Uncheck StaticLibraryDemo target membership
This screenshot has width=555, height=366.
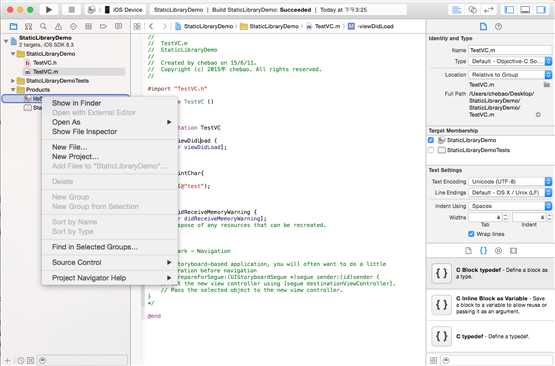pos(431,140)
